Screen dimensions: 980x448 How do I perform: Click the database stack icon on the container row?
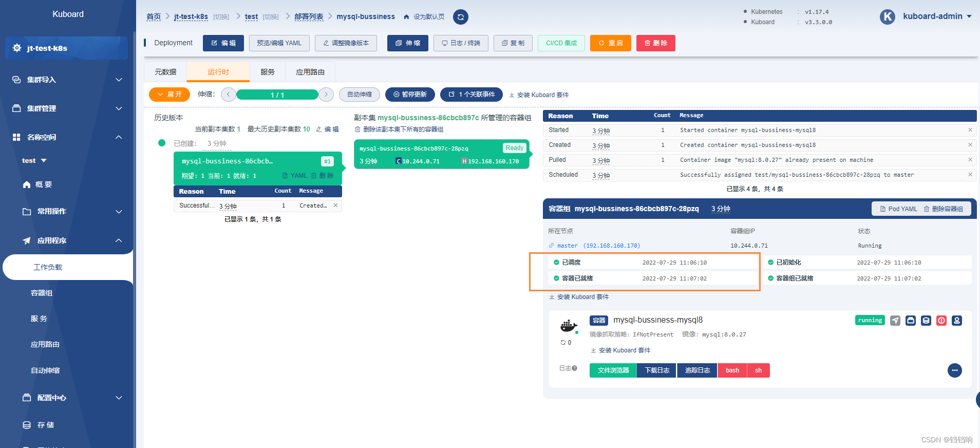(x=926, y=321)
